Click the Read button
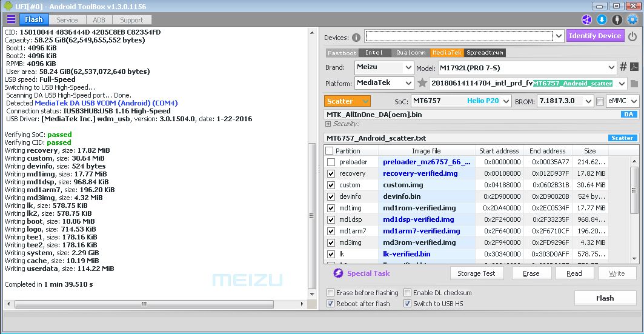The height and width of the screenshot is (334, 644). 574,273
